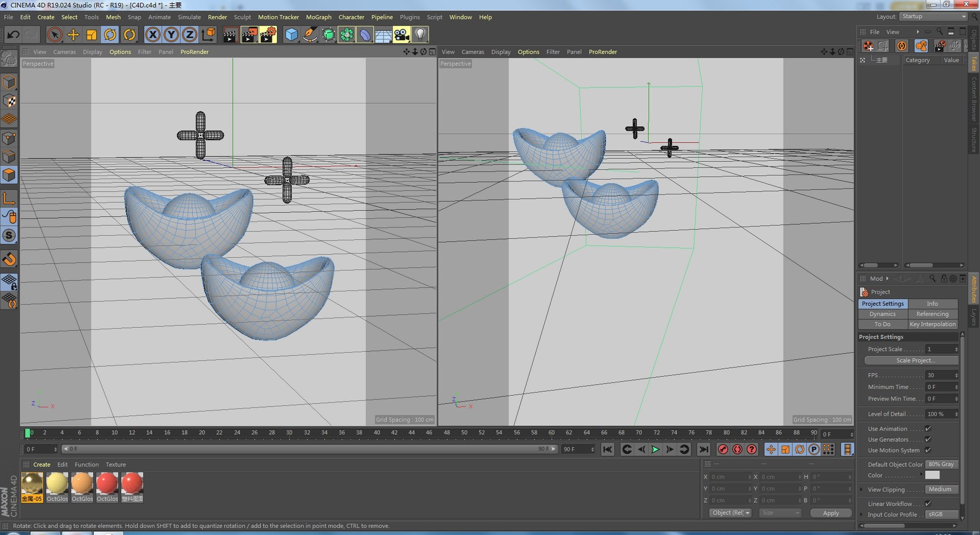Click the coordinate system cube icon
The width and height of the screenshot is (980, 535).
point(208,35)
